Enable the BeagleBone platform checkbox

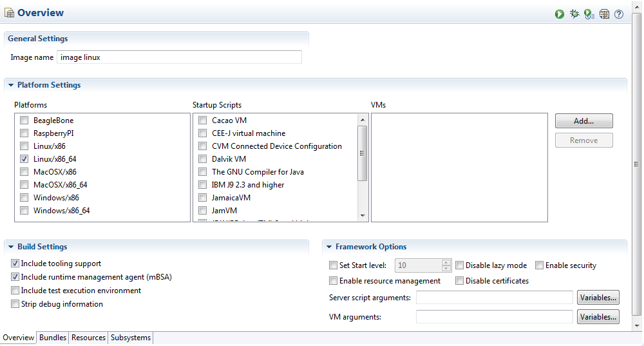click(x=24, y=120)
